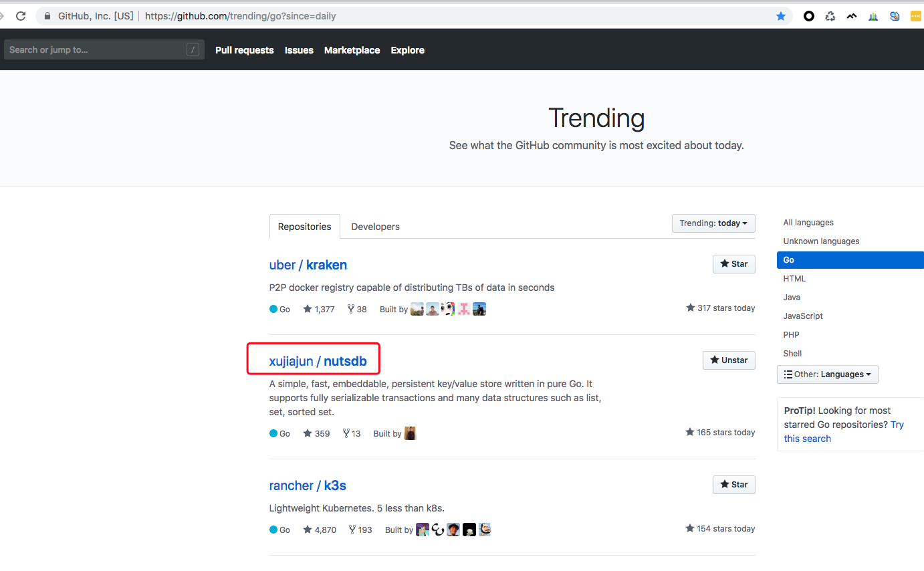Filter by Unknown languages
The width and height of the screenshot is (924, 571).
(821, 241)
